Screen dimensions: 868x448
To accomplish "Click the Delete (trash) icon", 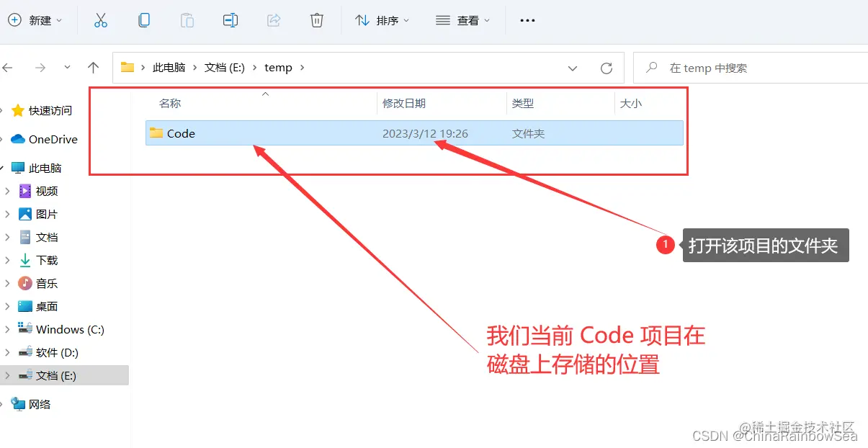I will pyautogui.click(x=317, y=20).
